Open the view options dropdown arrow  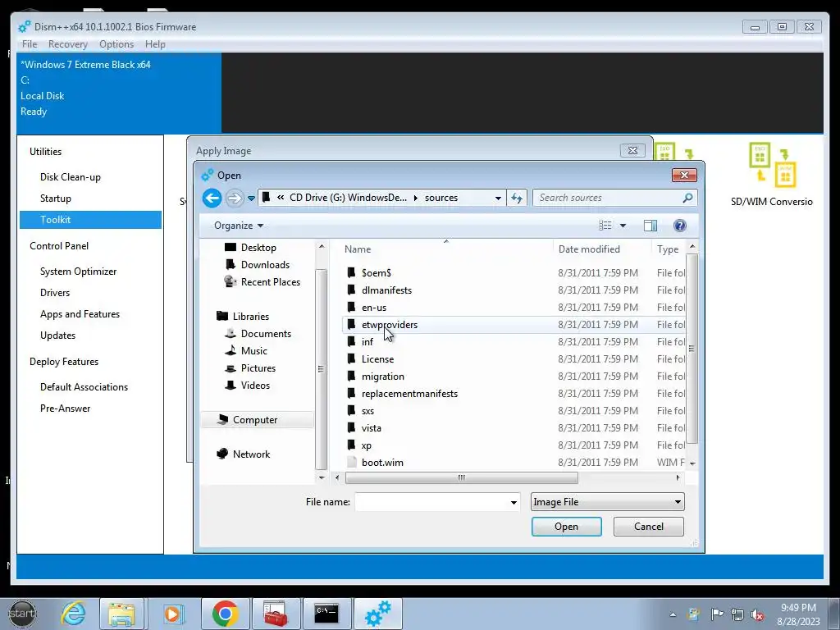623,226
